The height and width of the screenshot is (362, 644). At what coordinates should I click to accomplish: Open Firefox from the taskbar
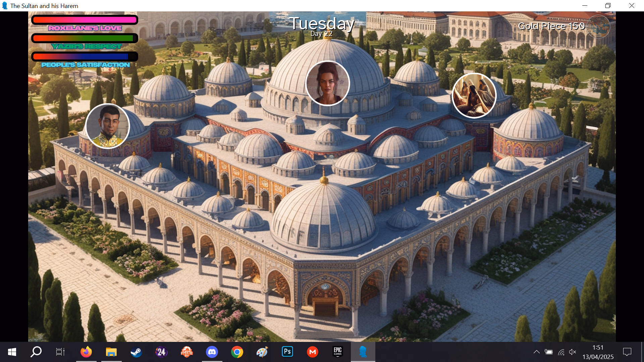click(x=86, y=352)
